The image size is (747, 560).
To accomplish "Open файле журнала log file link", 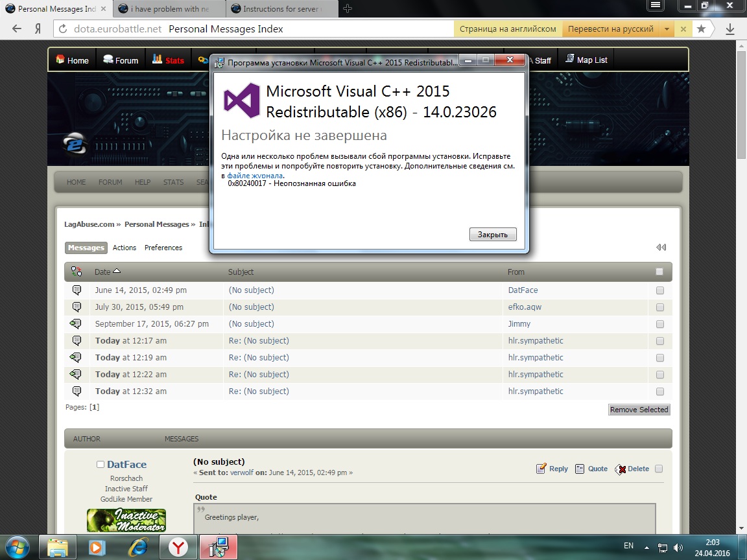I will point(255,176).
